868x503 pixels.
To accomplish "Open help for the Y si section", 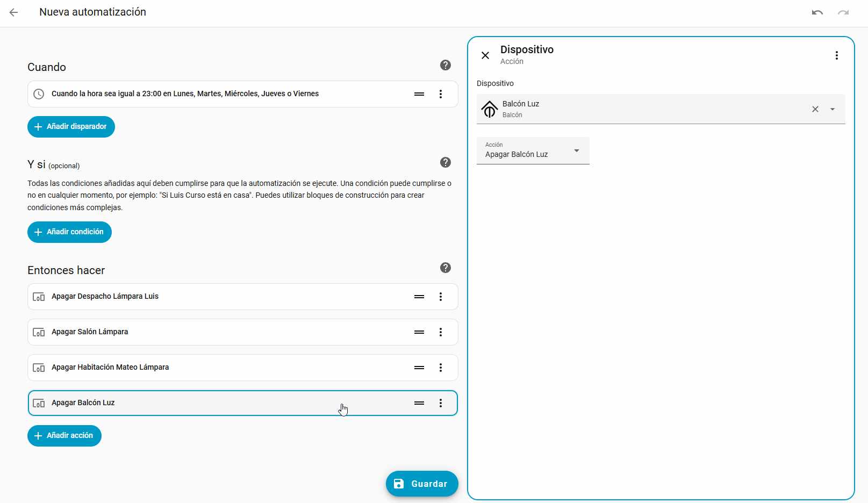I will (x=445, y=162).
